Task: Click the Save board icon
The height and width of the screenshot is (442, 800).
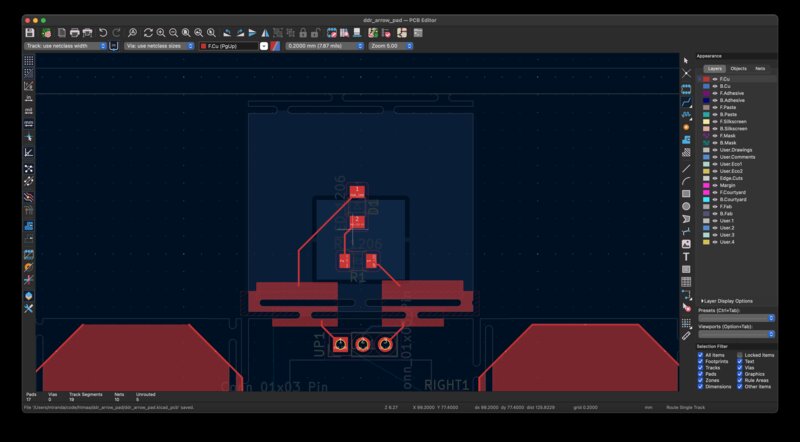Action: pyautogui.click(x=29, y=33)
